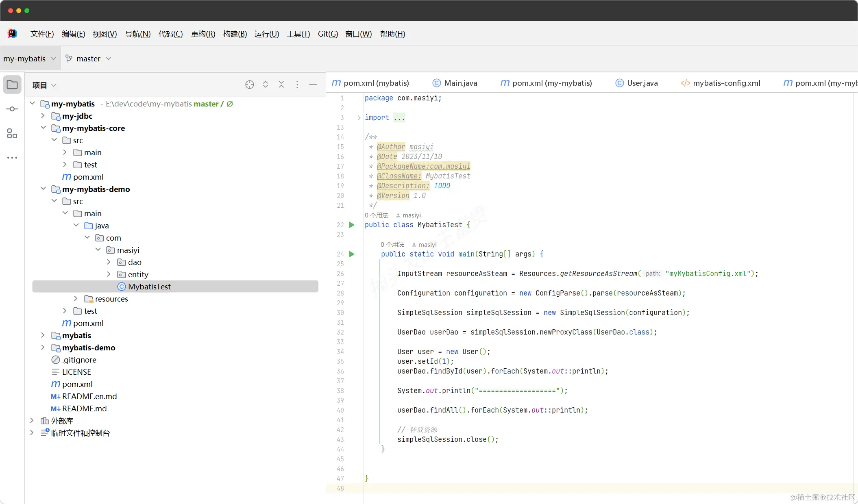Select README.md in the project tree
The width and height of the screenshot is (858, 504).
[84, 408]
